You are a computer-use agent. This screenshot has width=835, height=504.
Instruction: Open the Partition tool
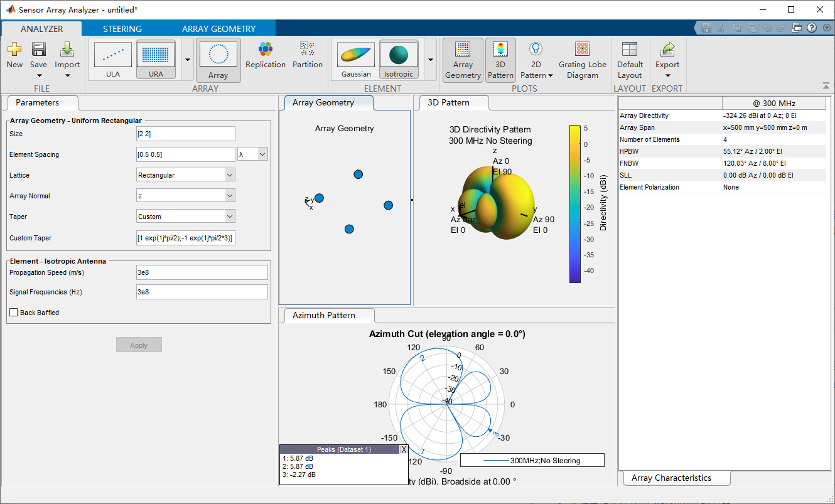pyautogui.click(x=308, y=55)
